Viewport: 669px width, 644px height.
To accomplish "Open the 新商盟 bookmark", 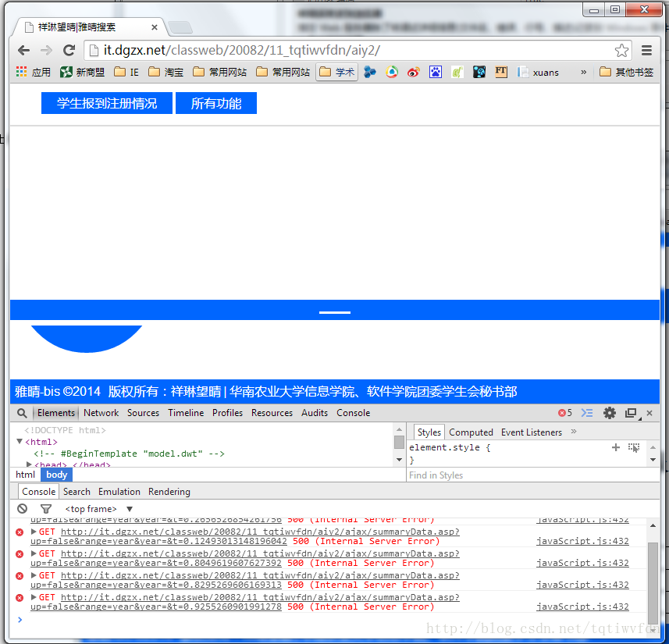I will tap(82, 72).
